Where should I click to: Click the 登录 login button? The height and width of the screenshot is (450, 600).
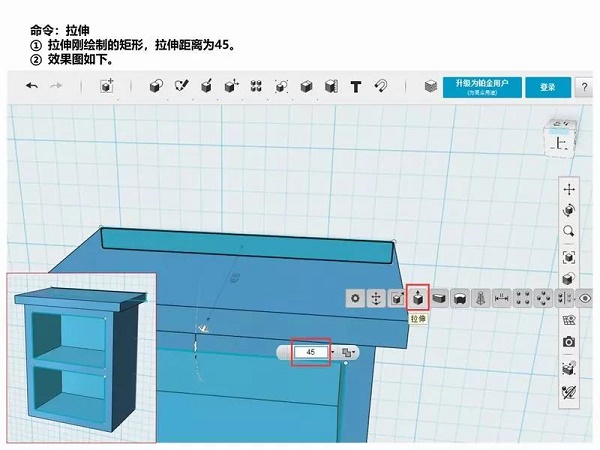point(548,87)
